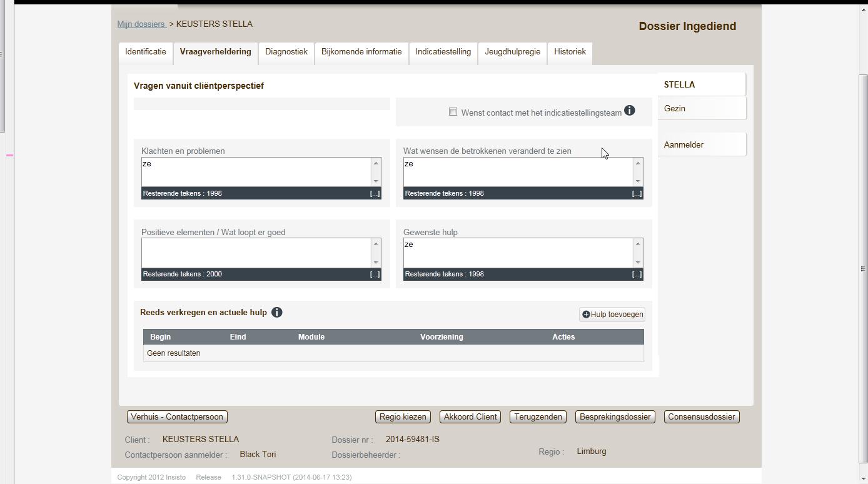Screen dimensions: 868x484
Task: Click the Dossier Ingediend status text
Action: pyautogui.click(x=687, y=26)
